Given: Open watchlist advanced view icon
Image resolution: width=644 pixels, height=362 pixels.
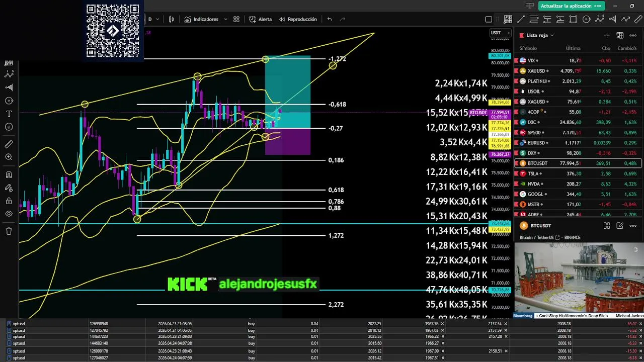Looking at the screenshot, I should pos(620,35).
